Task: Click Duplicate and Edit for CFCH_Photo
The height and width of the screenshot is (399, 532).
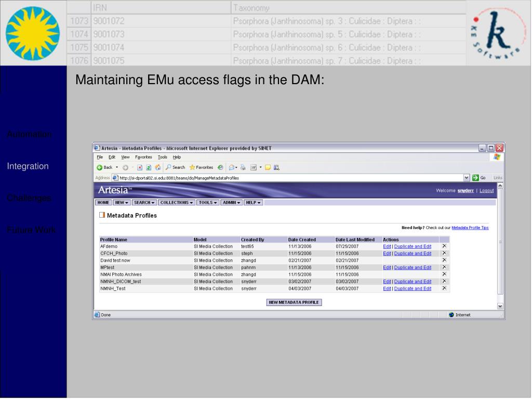Action: [x=413, y=254]
